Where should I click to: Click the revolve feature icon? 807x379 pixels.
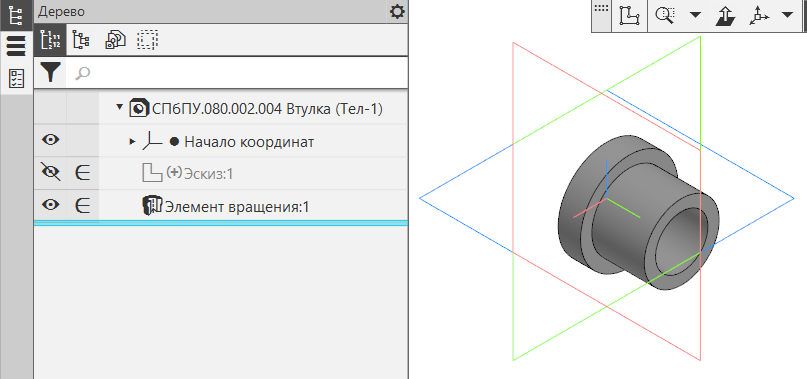click(x=152, y=205)
